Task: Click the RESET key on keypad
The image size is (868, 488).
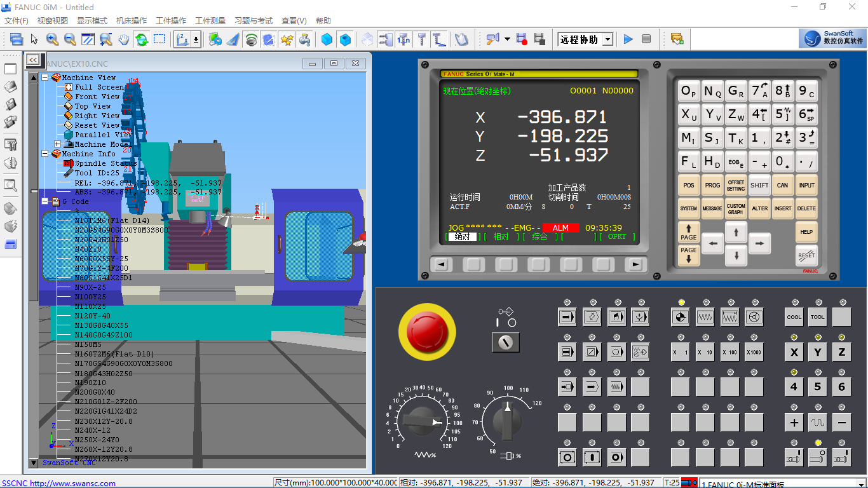Action: [x=806, y=255]
